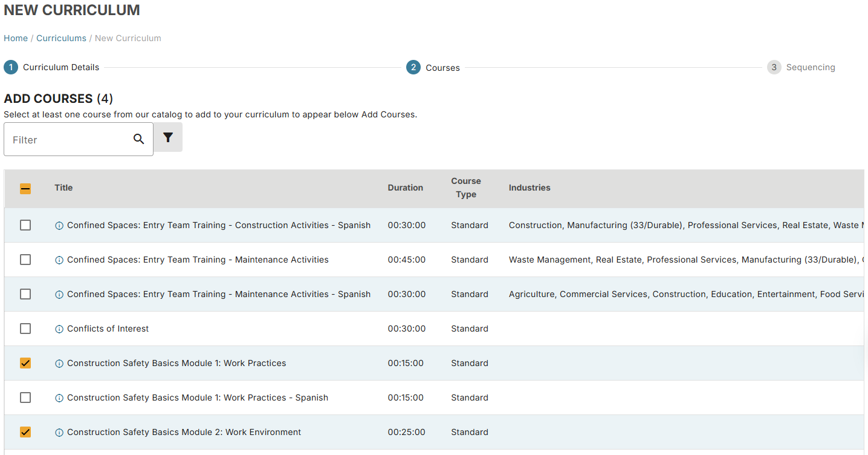Toggle the select-all checkbox in table header

coord(25,189)
